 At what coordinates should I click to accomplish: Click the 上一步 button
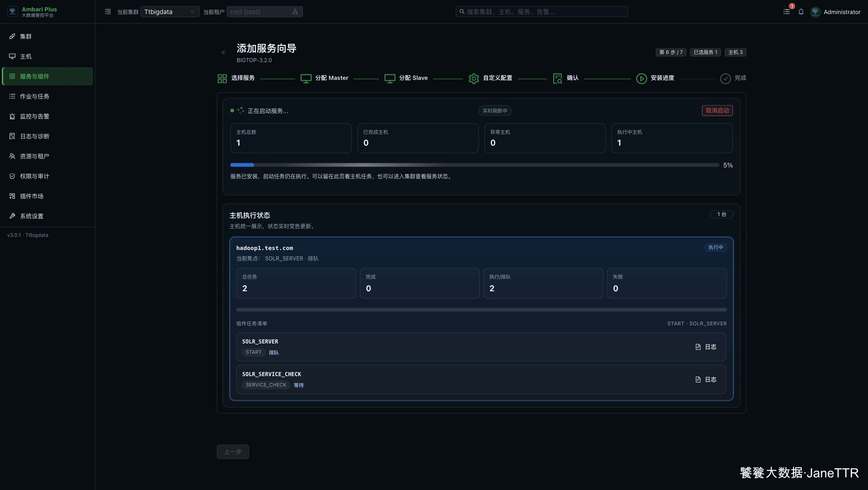pos(233,452)
